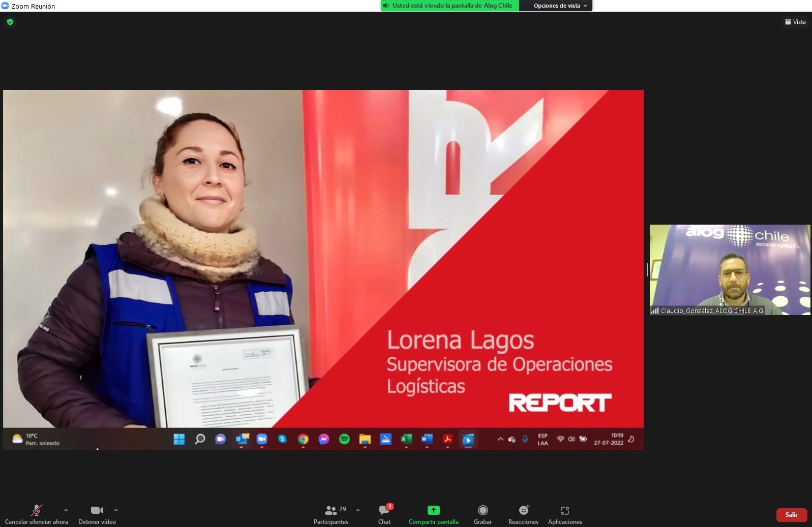Click the red Salir button
Viewport: 812px width, 527px height.
tap(792, 515)
